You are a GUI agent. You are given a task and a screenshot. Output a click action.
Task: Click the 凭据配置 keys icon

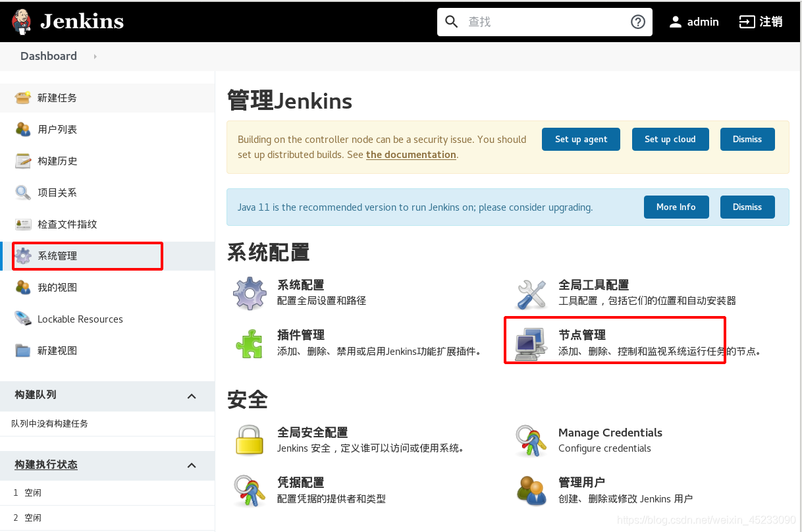click(250, 491)
